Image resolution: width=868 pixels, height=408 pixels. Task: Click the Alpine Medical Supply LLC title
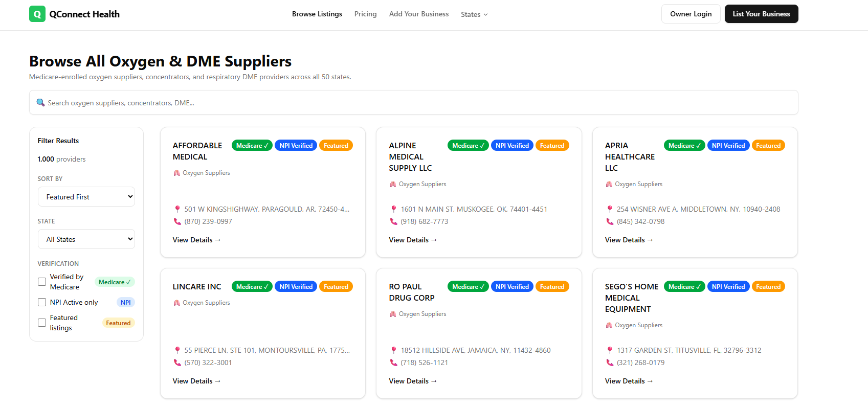(410, 157)
